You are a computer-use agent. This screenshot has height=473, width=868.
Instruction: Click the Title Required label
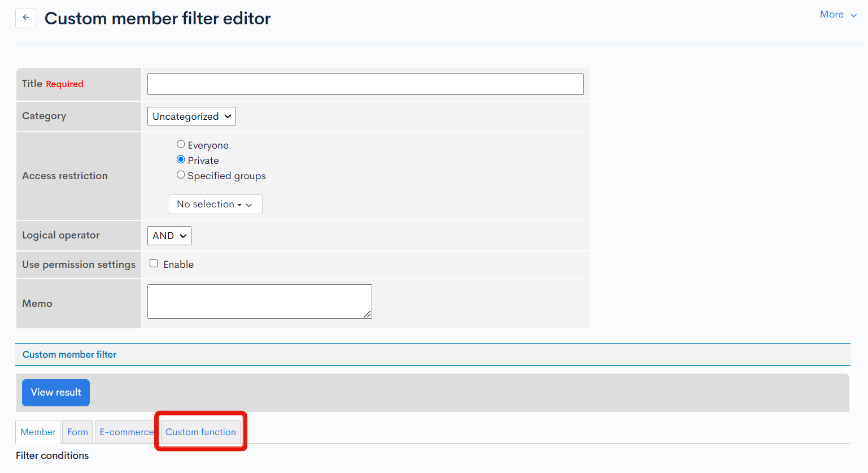click(x=53, y=84)
